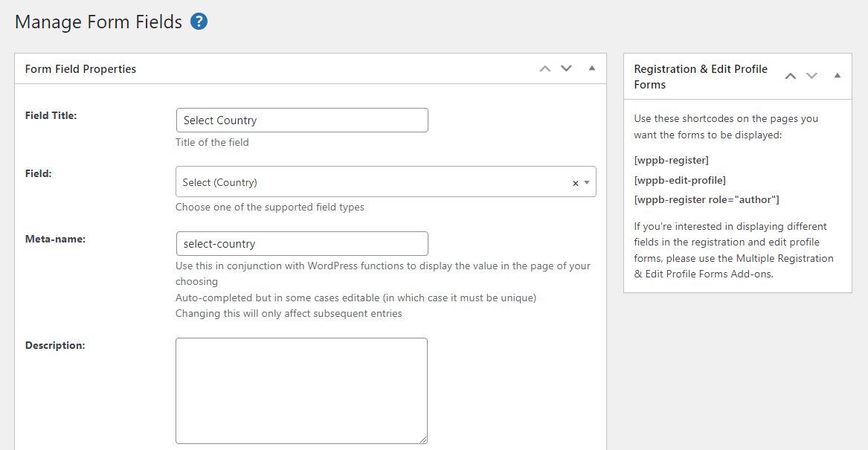
Task: Focus the Description text area
Action: click(x=302, y=390)
